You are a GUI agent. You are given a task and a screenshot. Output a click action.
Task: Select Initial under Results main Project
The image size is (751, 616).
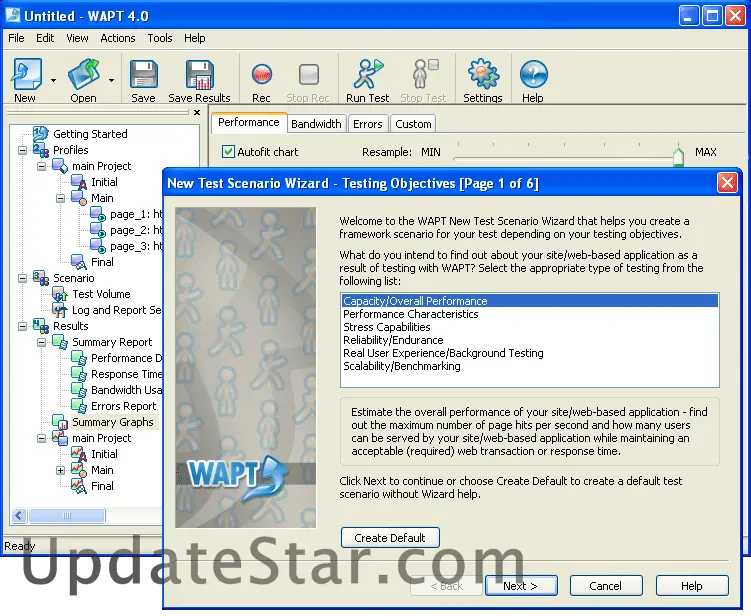click(104, 454)
